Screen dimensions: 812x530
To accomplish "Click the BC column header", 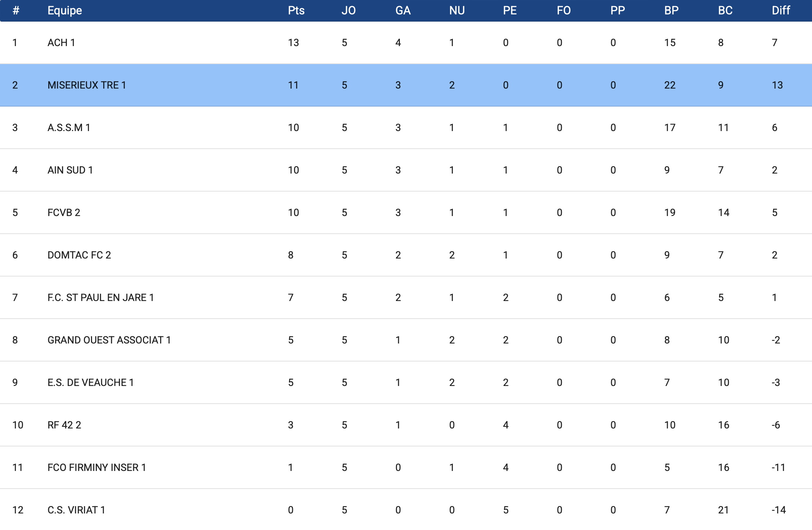I will coord(725,10).
